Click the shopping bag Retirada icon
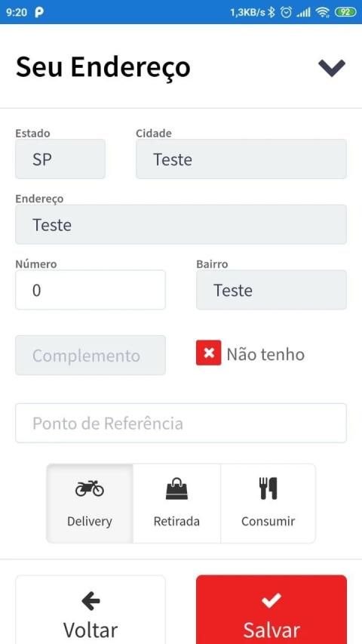 click(x=176, y=489)
